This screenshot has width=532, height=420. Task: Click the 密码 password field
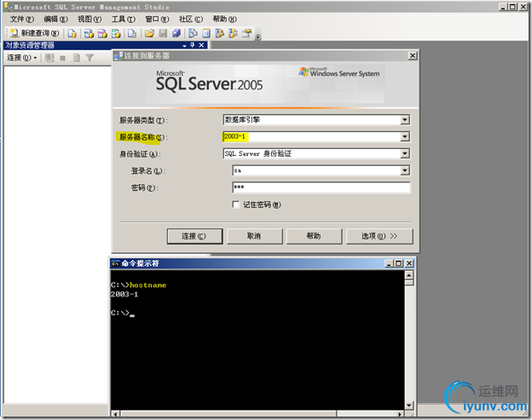coord(321,187)
